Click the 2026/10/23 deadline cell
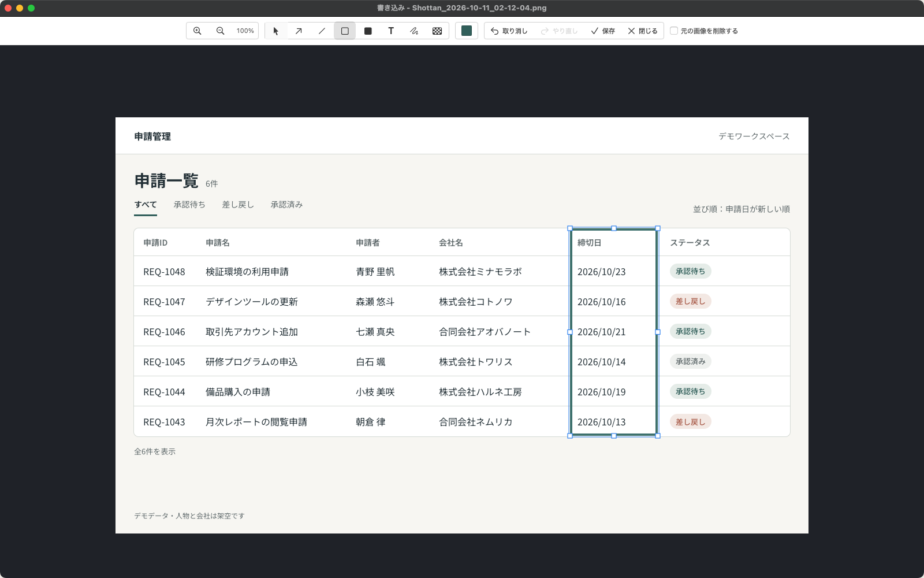This screenshot has height=578, width=924. [x=601, y=272]
